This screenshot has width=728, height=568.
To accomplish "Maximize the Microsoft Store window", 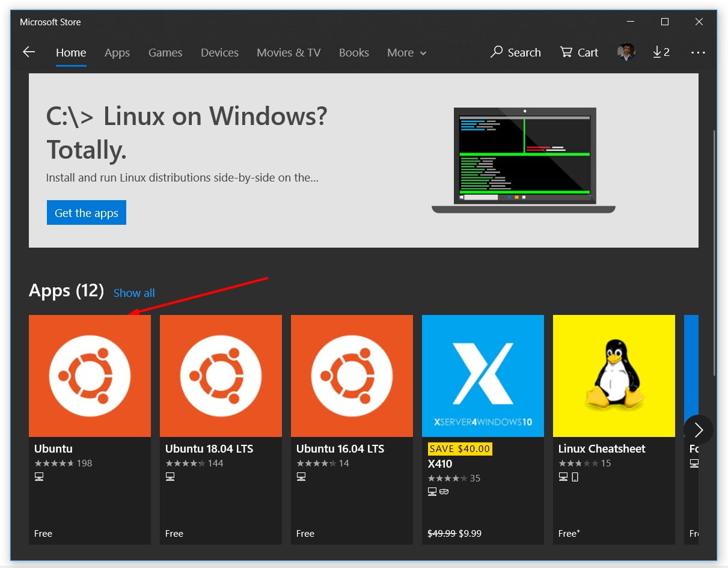I will [664, 22].
